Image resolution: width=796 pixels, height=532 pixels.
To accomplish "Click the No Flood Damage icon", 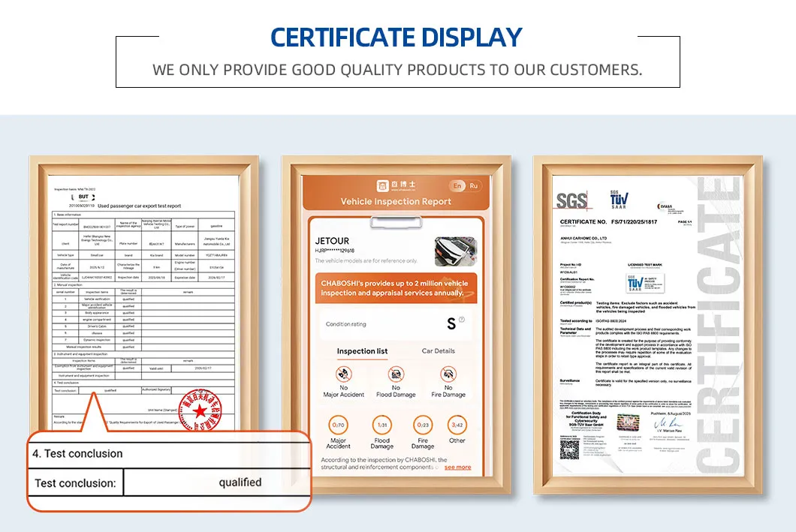I will click(396, 374).
